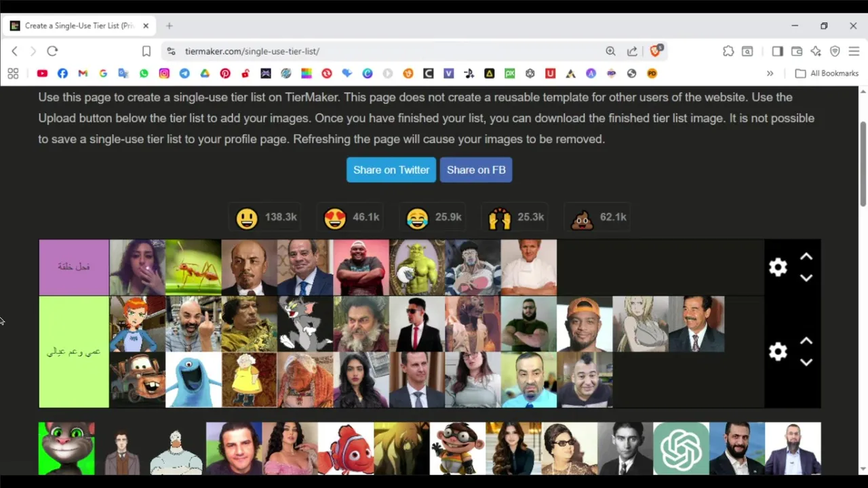Close the tier list browser tab
This screenshot has width=868, height=488.
[145, 26]
